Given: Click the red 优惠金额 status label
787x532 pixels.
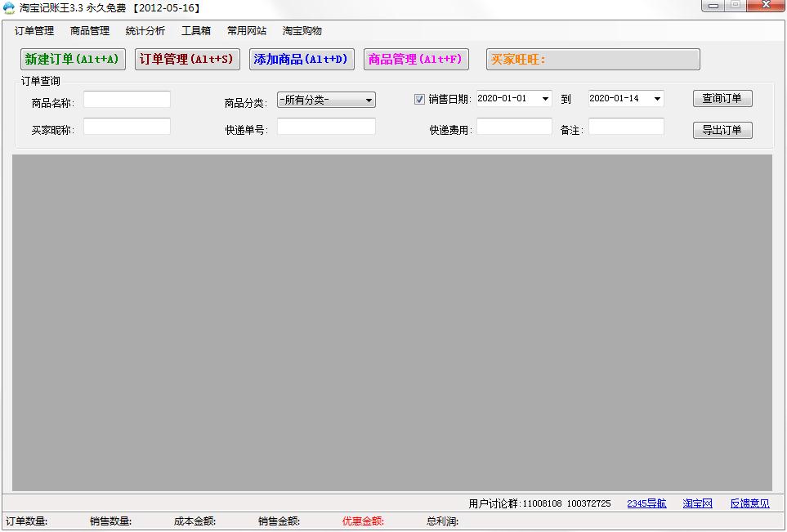Looking at the screenshot, I should tap(363, 521).
